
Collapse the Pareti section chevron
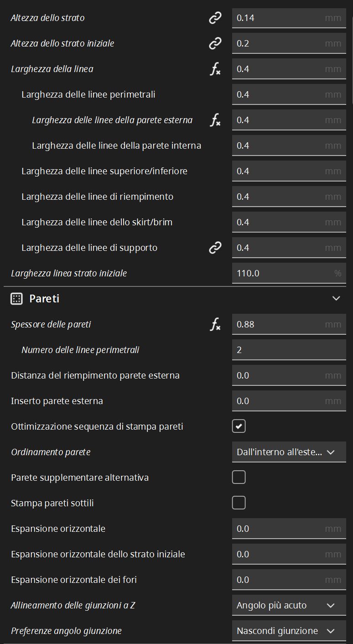pos(336,298)
